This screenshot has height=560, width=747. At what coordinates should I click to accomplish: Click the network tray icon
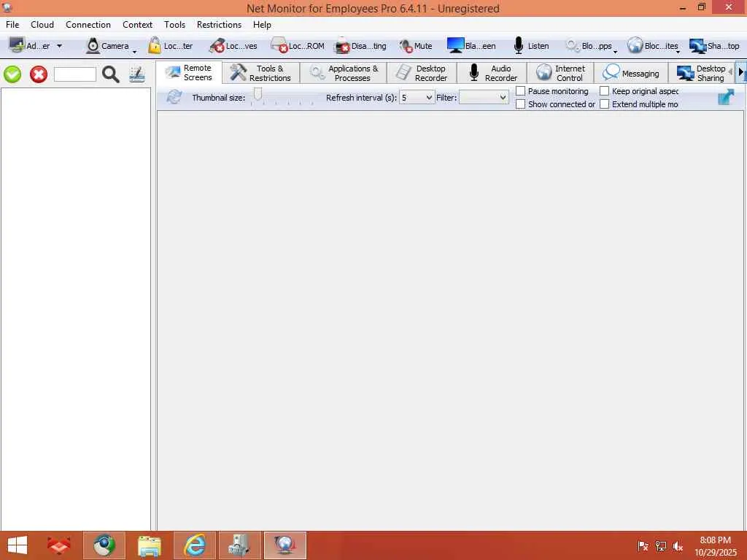point(661,546)
